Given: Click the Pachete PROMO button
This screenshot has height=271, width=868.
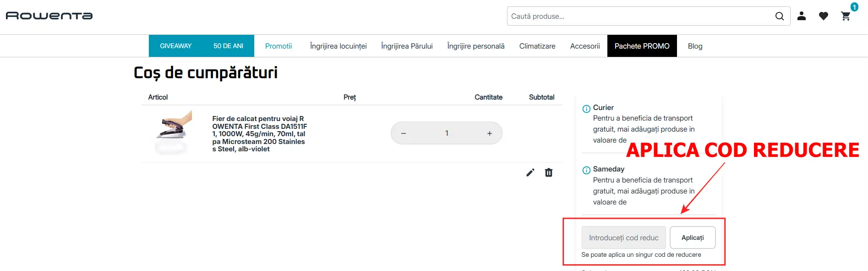Looking at the screenshot, I should click(642, 46).
